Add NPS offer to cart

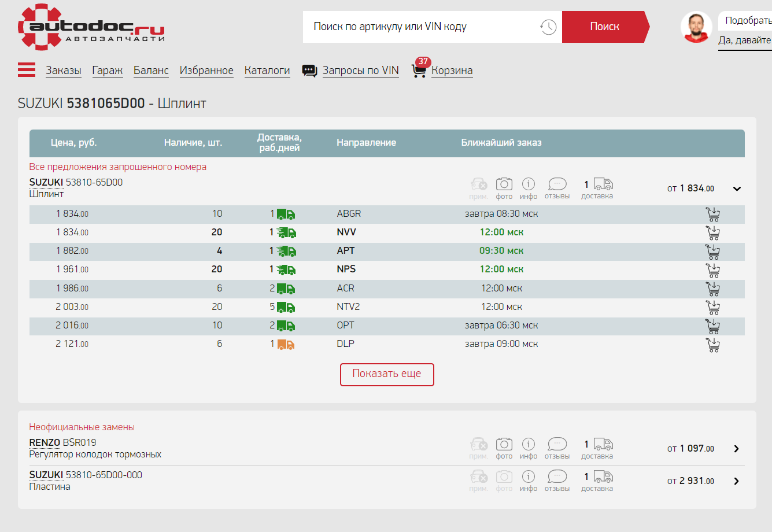click(x=713, y=270)
